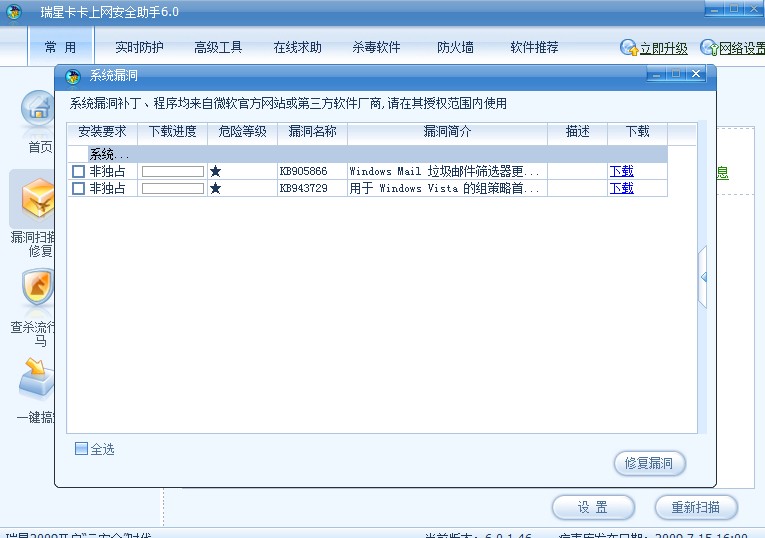Switch to the 常用 tab
Screen dimensions: 765x538
pyautogui.click(x=60, y=47)
